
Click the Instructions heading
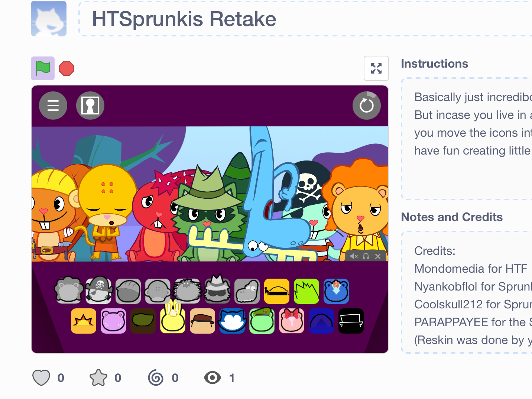[434, 64]
